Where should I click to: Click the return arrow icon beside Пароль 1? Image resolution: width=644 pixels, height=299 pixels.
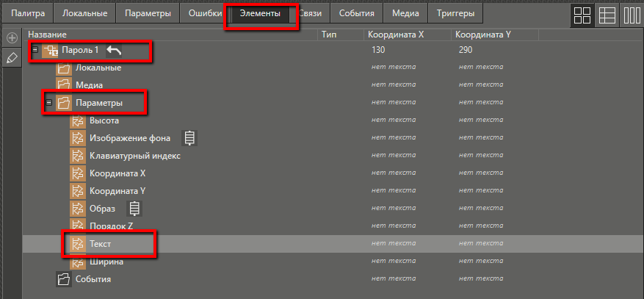[115, 50]
